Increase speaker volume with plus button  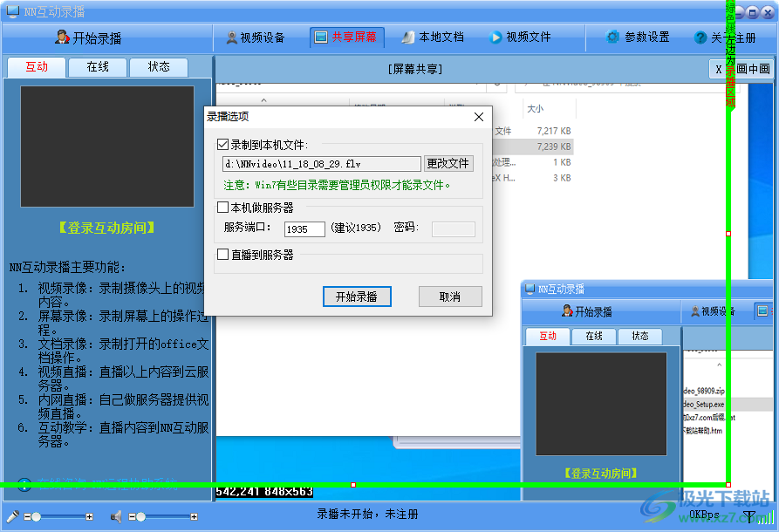[x=194, y=516]
